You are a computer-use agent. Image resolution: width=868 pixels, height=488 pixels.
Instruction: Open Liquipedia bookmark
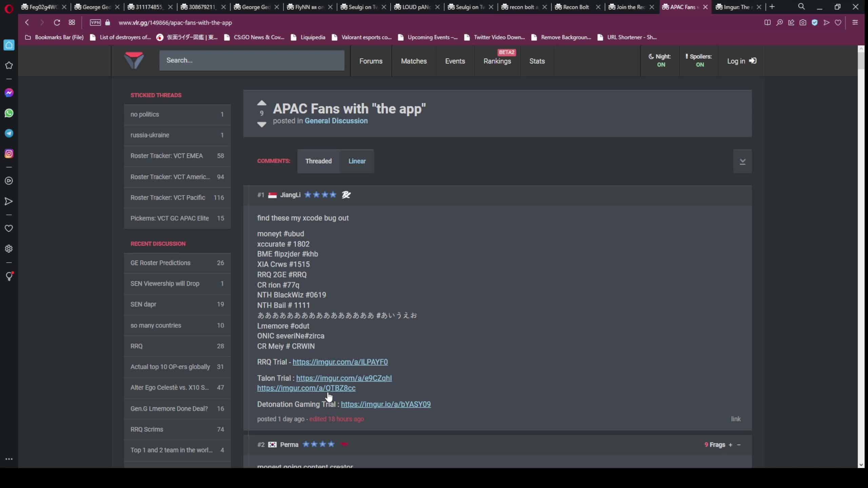[308, 37]
